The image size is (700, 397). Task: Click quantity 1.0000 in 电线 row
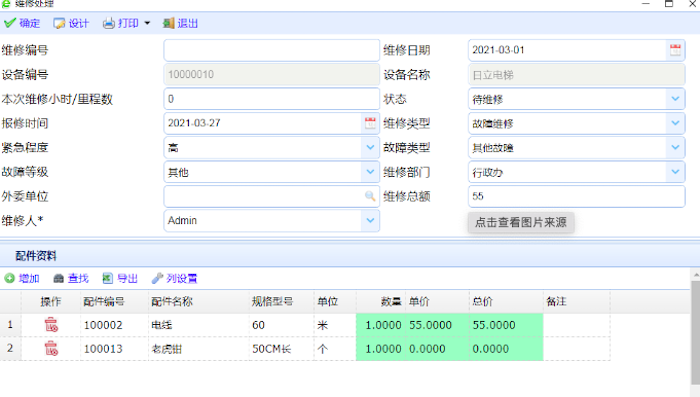380,325
